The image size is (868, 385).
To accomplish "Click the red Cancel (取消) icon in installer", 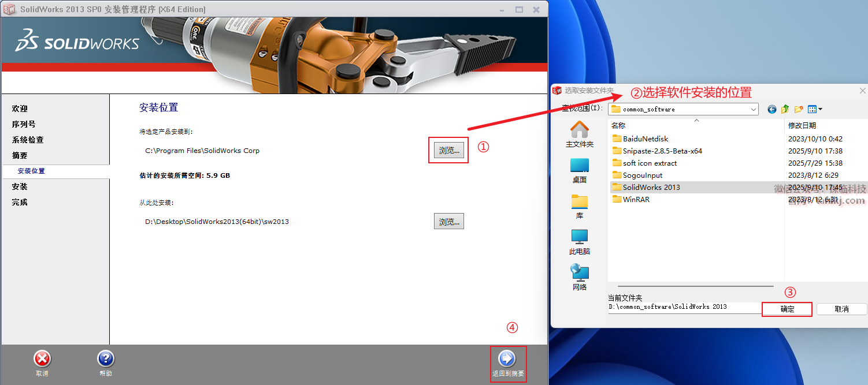I will tap(42, 359).
